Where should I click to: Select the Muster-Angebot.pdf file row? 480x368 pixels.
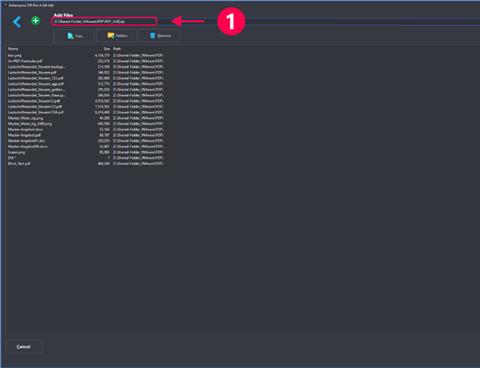point(86,135)
